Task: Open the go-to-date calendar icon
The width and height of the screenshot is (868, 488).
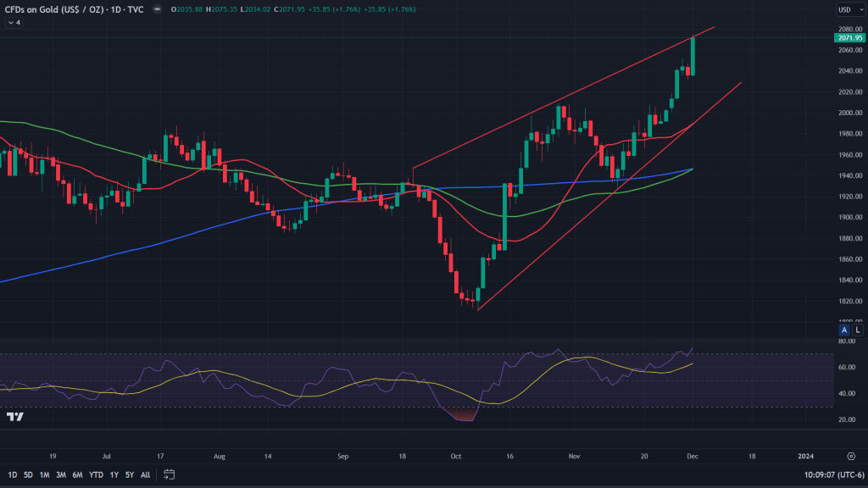Action: pos(169,474)
